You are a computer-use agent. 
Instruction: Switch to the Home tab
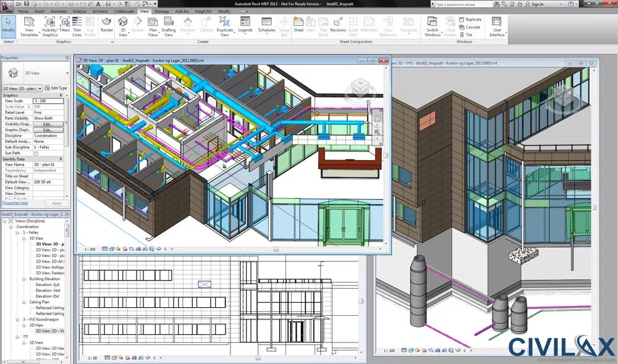pos(23,11)
